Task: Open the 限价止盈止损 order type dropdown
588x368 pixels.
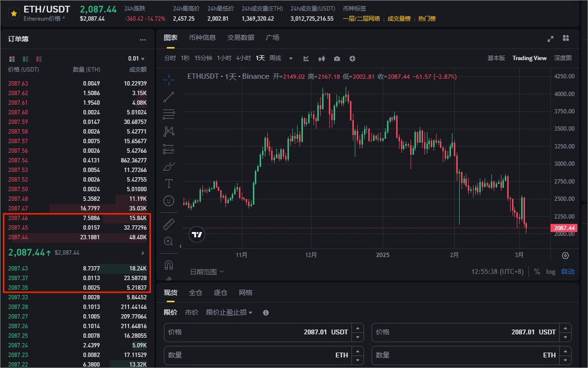Action: tap(229, 312)
